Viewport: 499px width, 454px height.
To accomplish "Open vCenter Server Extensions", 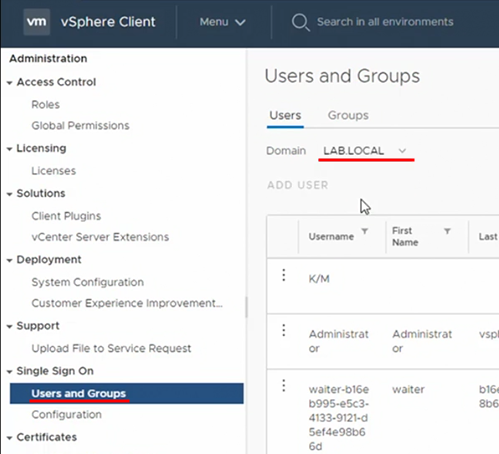I will (x=100, y=237).
